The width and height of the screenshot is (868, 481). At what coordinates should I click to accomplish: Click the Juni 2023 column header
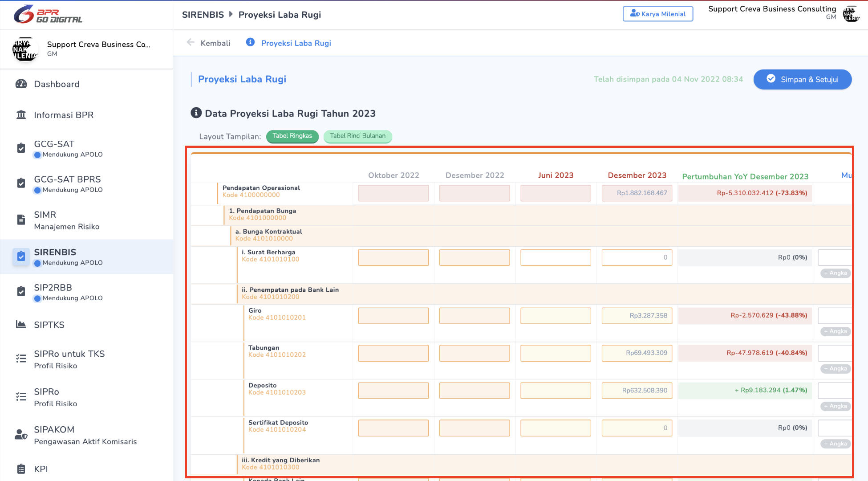click(556, 175)
